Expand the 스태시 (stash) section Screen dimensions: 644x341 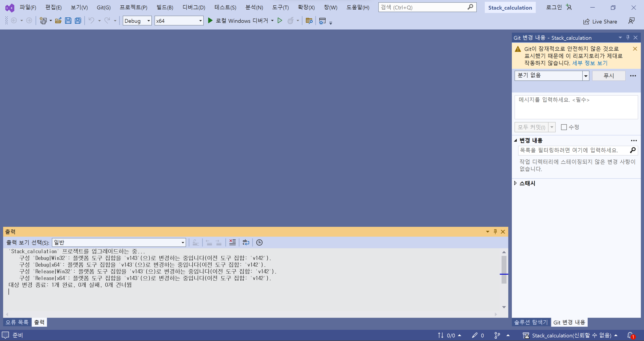pos(515,183)
